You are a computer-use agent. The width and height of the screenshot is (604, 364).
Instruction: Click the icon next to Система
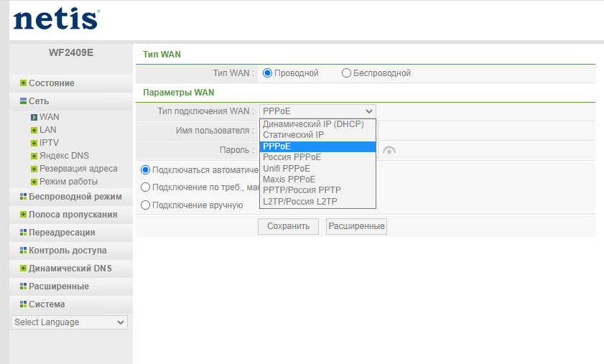click(23, 304)
